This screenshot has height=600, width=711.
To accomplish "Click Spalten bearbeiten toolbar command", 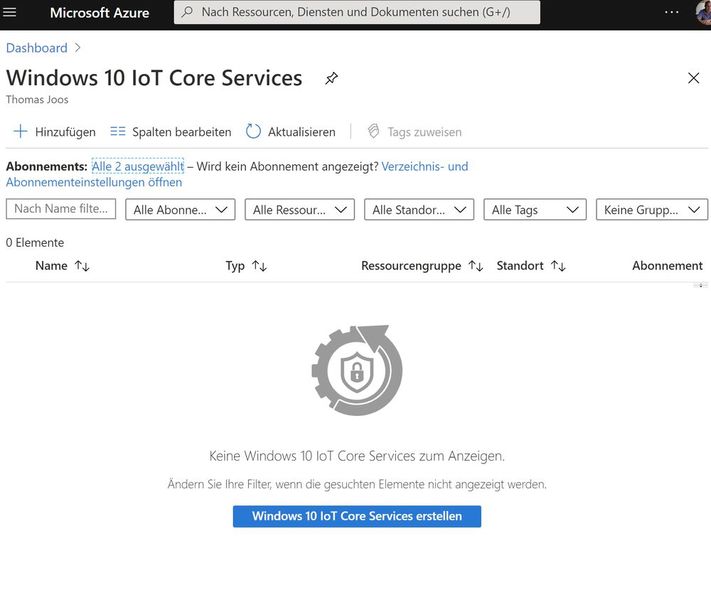I will [170, 132].
